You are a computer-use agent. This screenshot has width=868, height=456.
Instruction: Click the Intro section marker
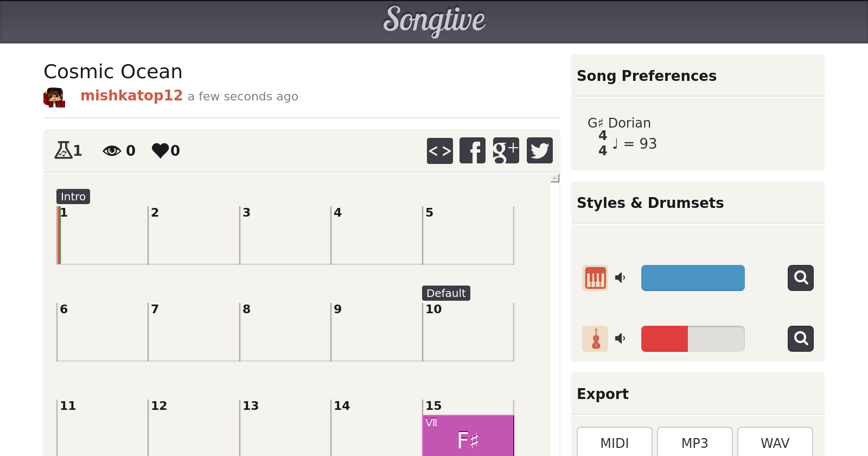point(73,197)
